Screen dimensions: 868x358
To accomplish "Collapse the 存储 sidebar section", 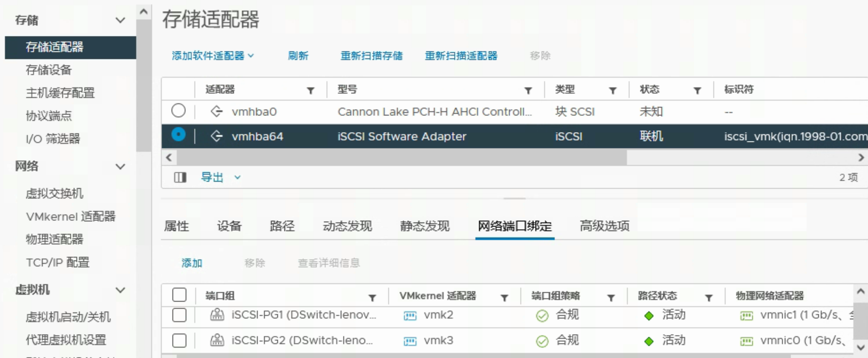I will click(120, 20).
